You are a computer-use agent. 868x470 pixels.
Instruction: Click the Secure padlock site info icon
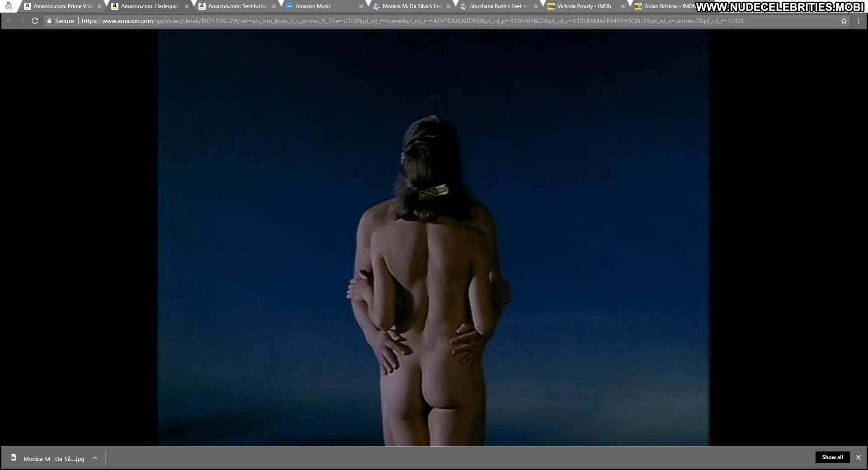coord(50,21)
